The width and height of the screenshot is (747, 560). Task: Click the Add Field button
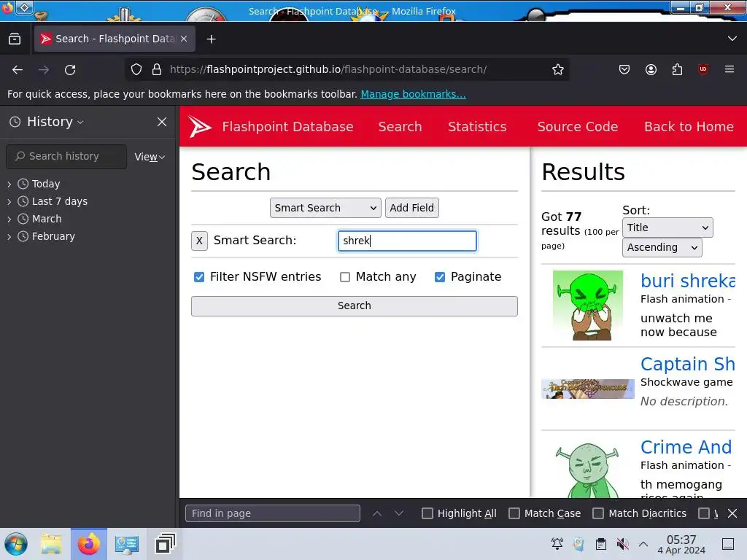pyautogui.click(x=411, y=208)
